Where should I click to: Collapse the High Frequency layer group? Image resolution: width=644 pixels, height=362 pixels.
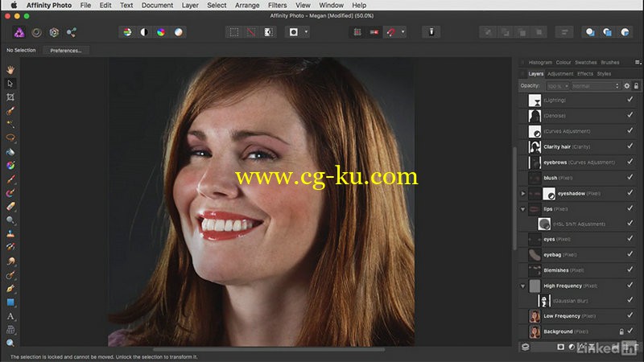(x=522, y=286)
